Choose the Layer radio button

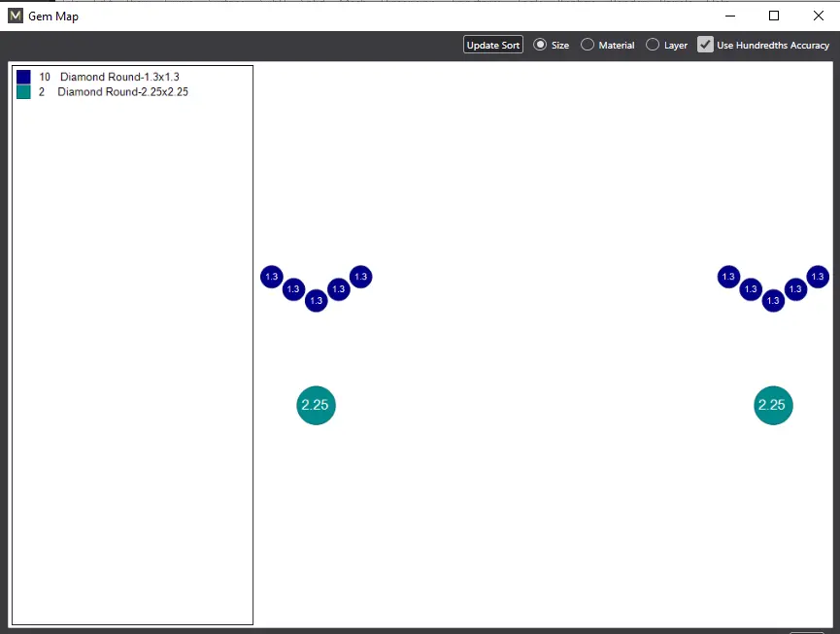tap(653, 45)
